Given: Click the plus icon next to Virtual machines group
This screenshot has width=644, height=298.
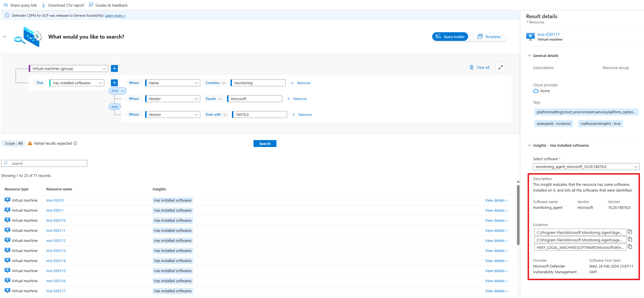Looking at the screenshot, I should tap(114, 68).
